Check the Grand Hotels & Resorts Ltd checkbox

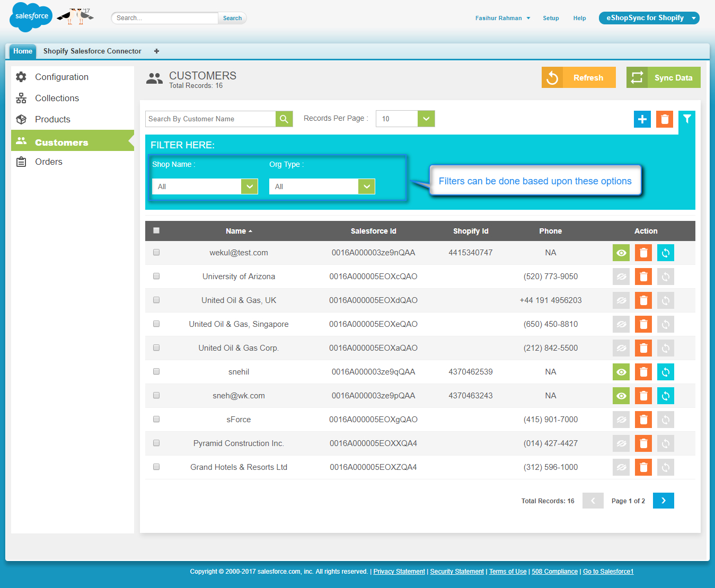point(156,467)
